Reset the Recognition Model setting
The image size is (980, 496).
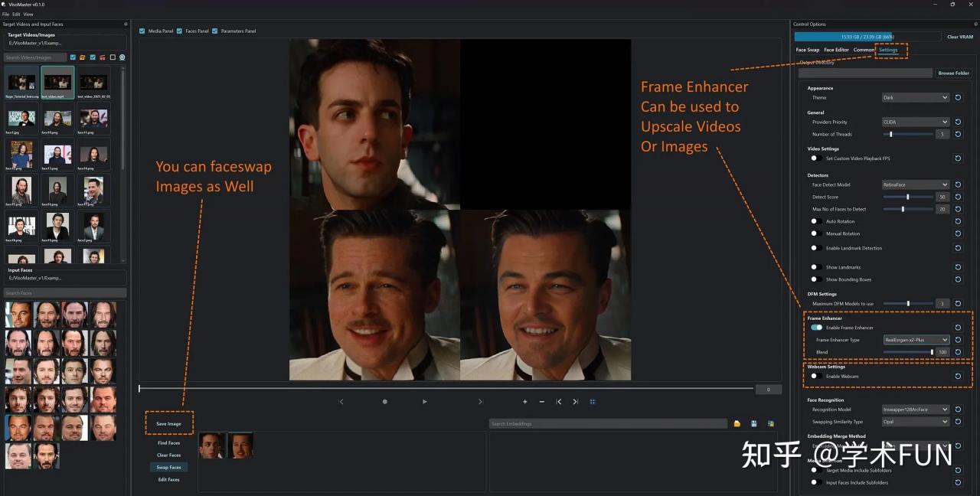[958, 410]
